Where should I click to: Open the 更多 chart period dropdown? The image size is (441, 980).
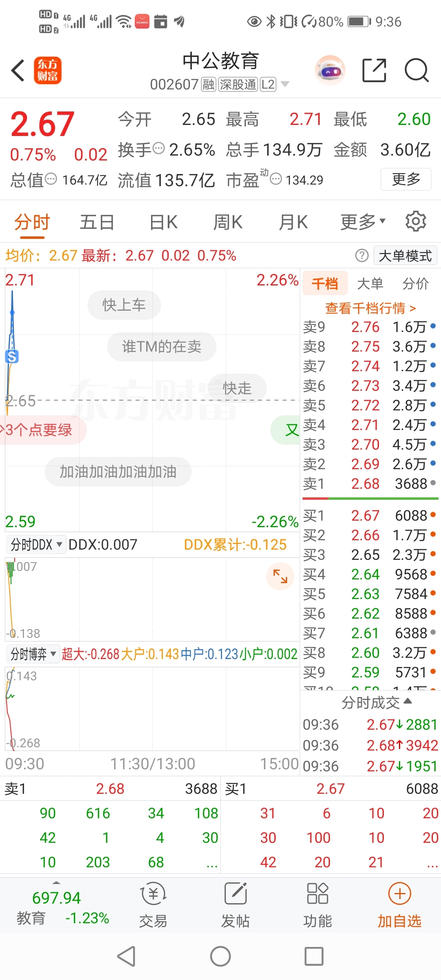pos(363,222)
